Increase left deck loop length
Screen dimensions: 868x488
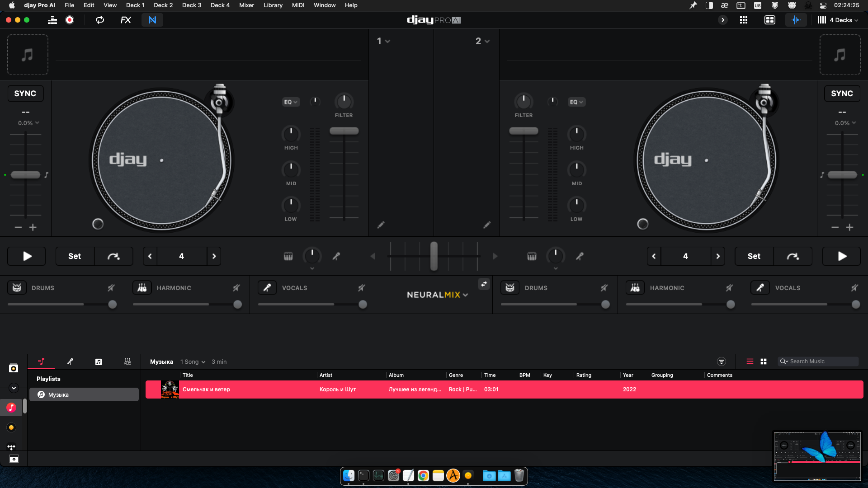[214, 256]
